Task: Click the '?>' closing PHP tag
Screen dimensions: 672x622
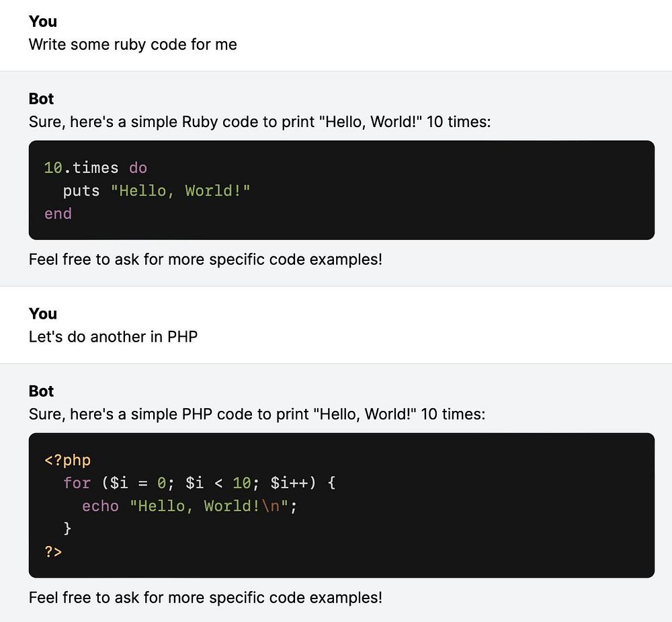Action: 53,551
